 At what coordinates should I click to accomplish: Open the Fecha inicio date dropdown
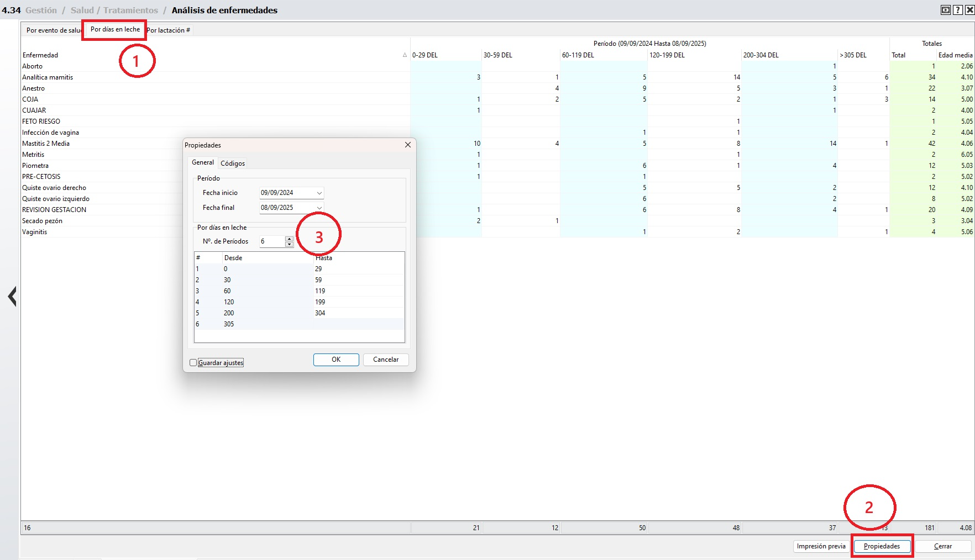pos(319,193)
